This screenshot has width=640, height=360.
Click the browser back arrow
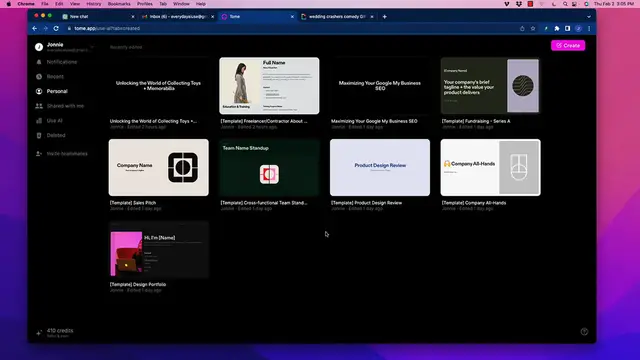tap(35, 29)
